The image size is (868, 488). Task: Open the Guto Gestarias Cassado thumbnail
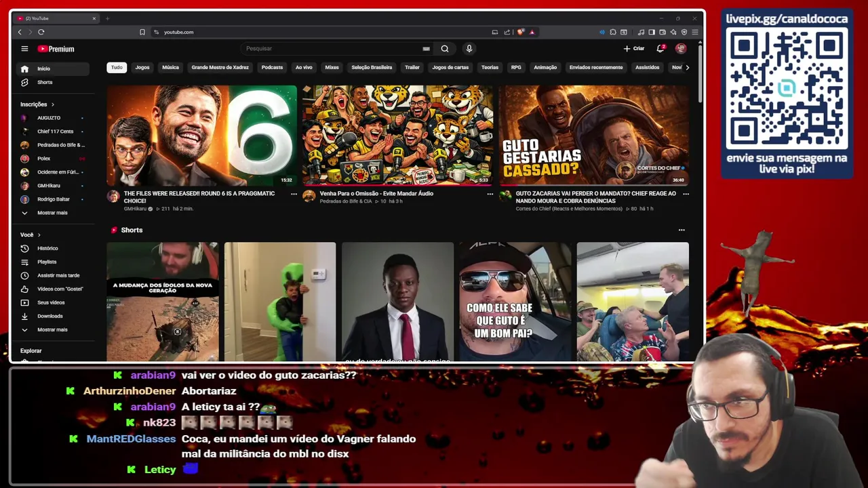[594, 136]
